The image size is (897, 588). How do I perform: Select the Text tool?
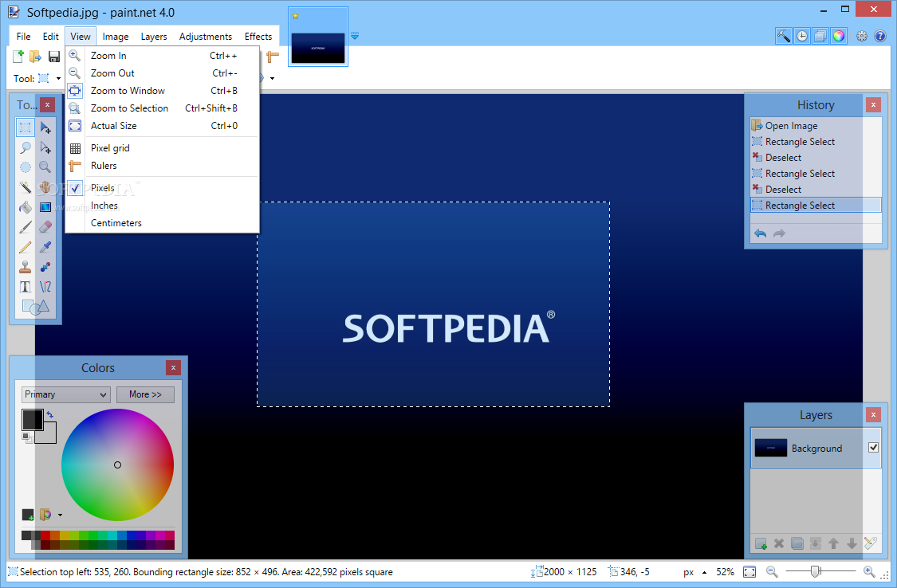[26, 287]
